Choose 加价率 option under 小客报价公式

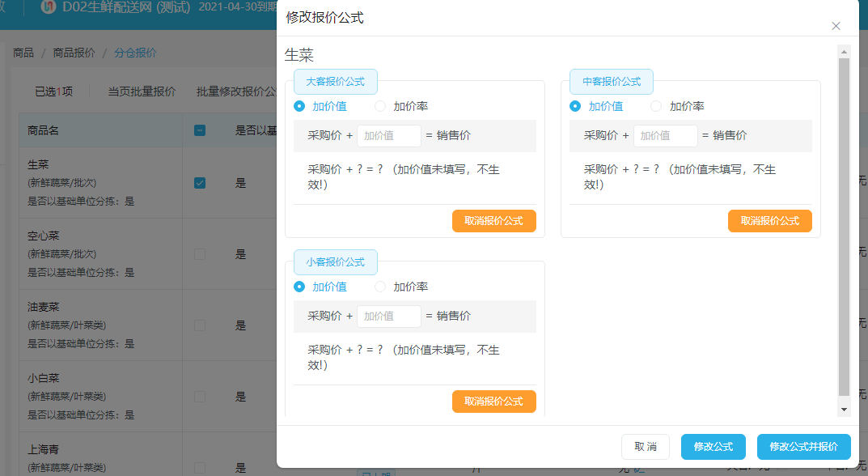[380, 287]
